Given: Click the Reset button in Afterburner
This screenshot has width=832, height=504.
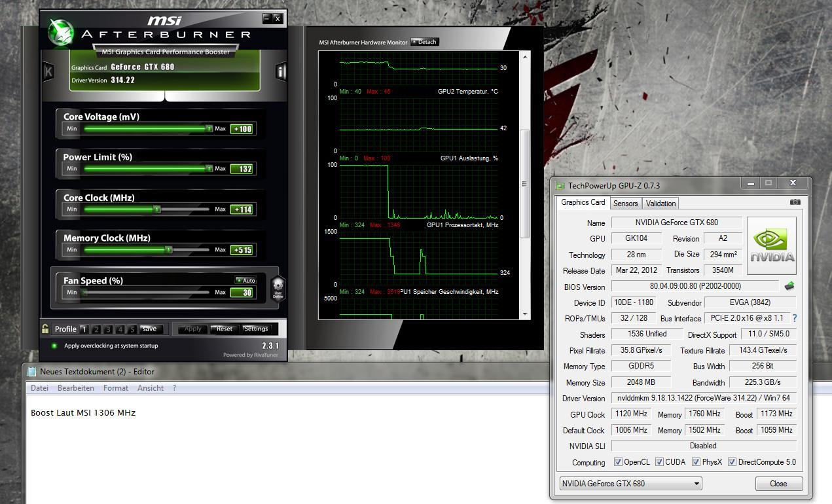Looking at the screenshot, I should tap(224, 329).
